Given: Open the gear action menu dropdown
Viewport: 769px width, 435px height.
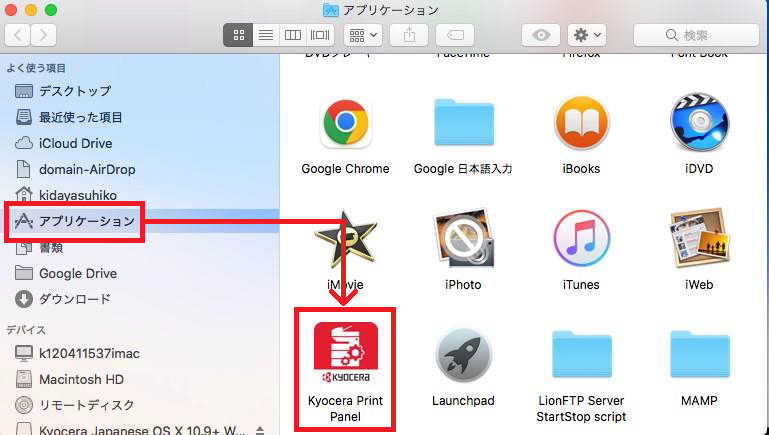Looking at the screenshot, I should pyautogui.click(x=586, y=35).
